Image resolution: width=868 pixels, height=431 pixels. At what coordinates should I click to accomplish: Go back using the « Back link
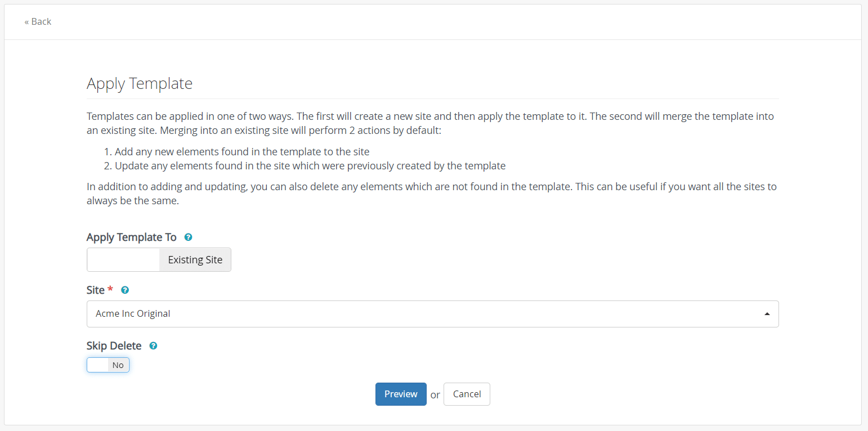pyautogui.click(x=38, y=21)
